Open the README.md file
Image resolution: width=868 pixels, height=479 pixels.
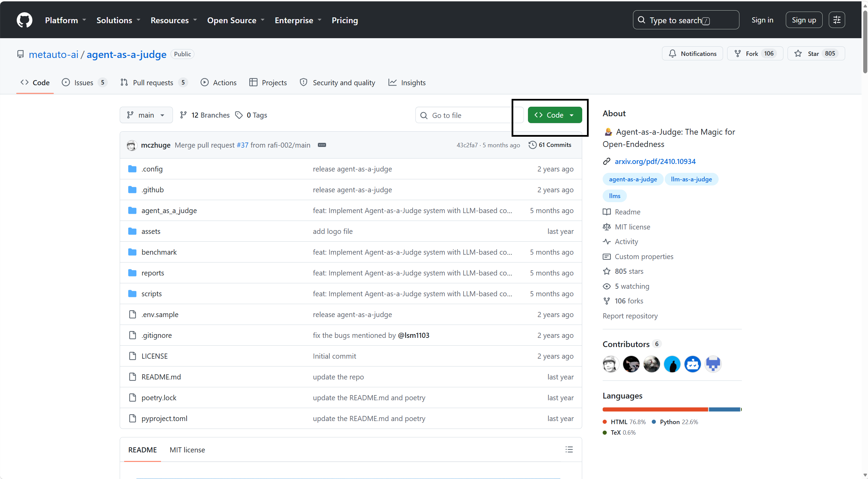(x=161, y=377)
